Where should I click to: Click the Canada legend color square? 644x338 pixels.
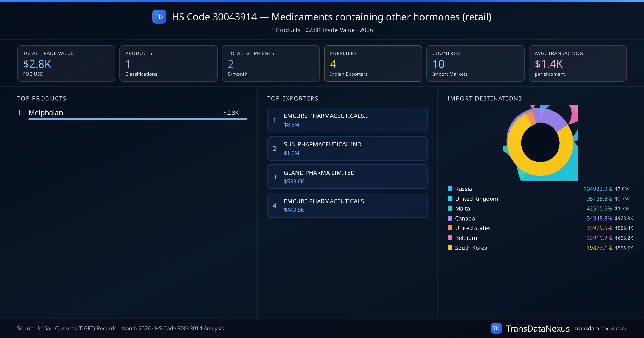click(450, 218)
